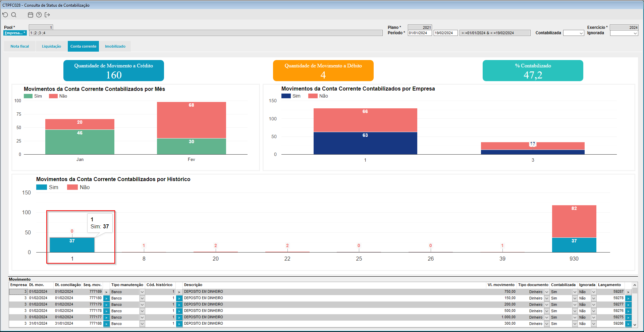Screen dimensions: 644x332
Task: Click the dark blue Sim bar for Empresa 1
Action: pyautogui.click(x=365, y=143)
